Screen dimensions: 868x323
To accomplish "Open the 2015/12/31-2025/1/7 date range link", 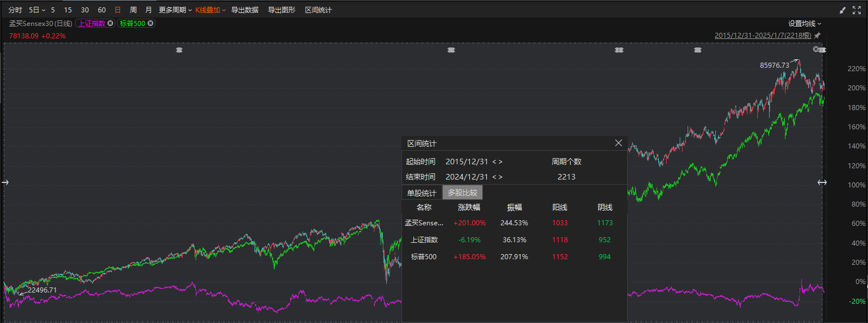I will [x=763, y=35].
